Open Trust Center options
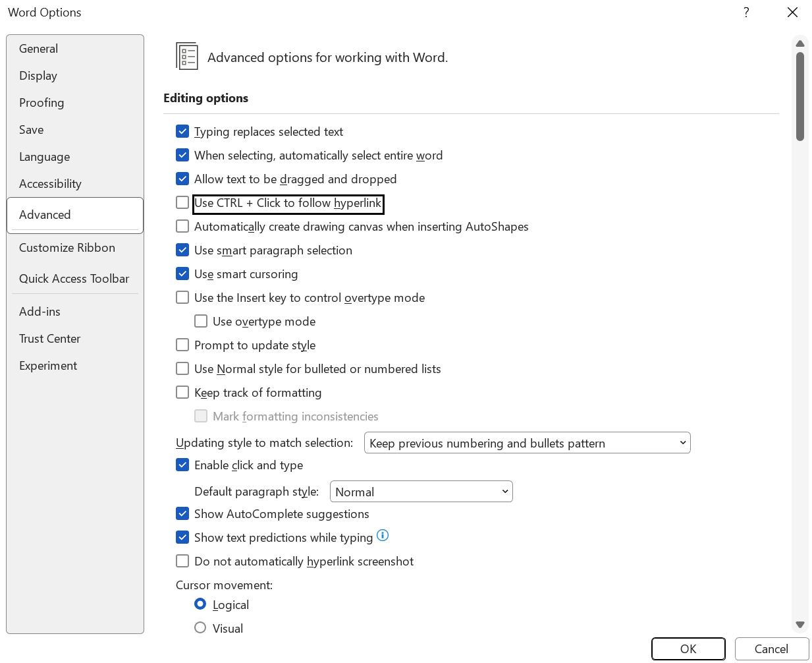The image size is (812, 663). (75, 339)
